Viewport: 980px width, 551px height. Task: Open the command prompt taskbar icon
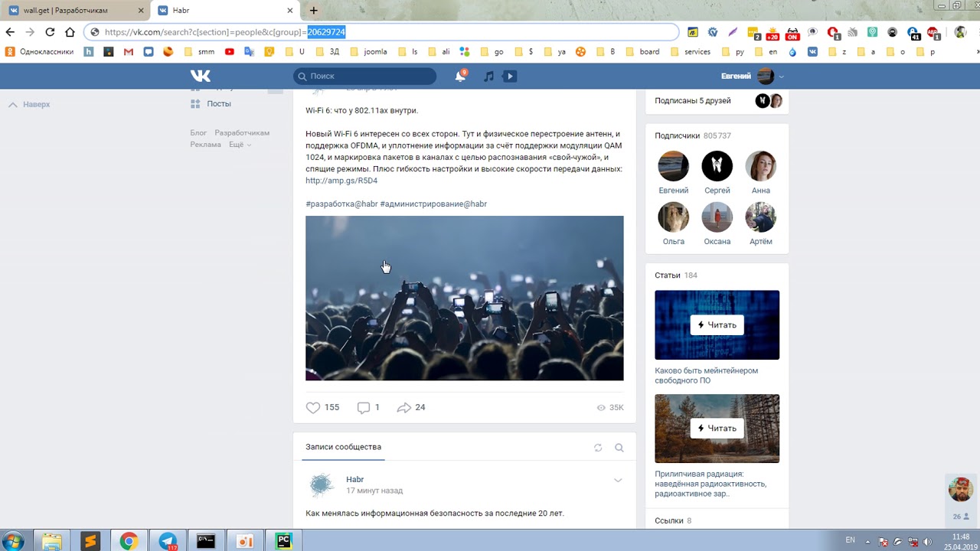[x=206, y=541]
